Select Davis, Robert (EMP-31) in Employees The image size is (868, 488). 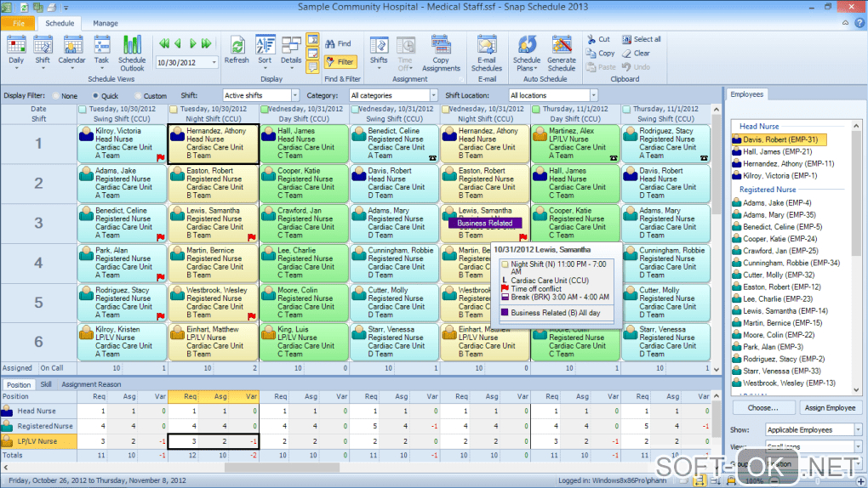point(779,140)
